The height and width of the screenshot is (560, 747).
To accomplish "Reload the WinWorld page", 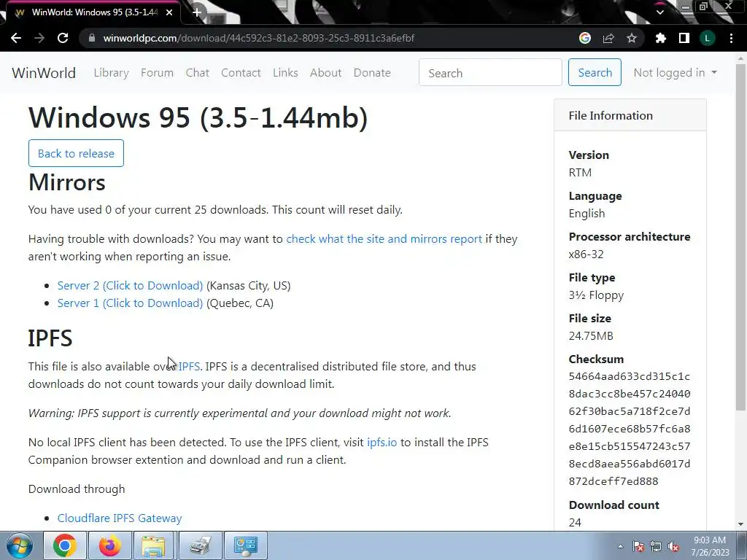I will click(63, 38).
